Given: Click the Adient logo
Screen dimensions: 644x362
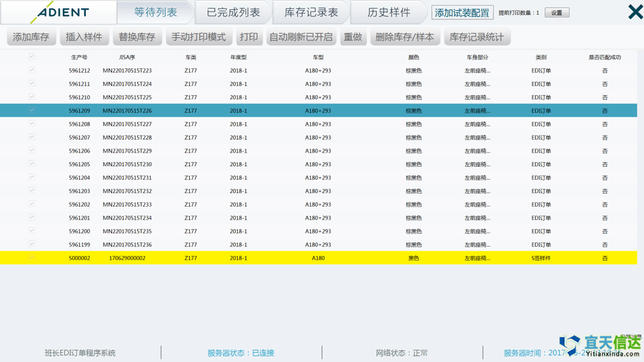Looking at the screenshot, I should click(59, 12).
